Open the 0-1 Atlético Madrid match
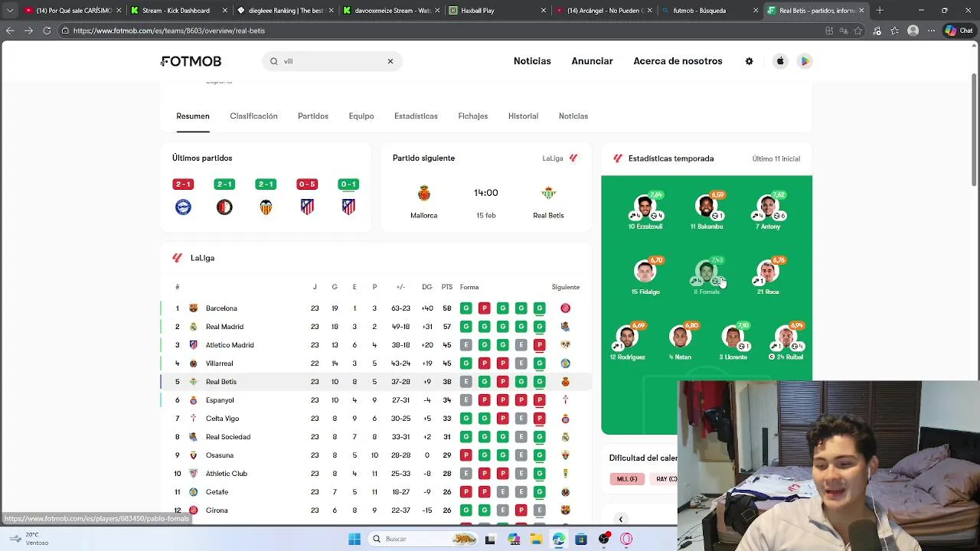This screenshot has width=980, height=551. click(x=348, y=197)
